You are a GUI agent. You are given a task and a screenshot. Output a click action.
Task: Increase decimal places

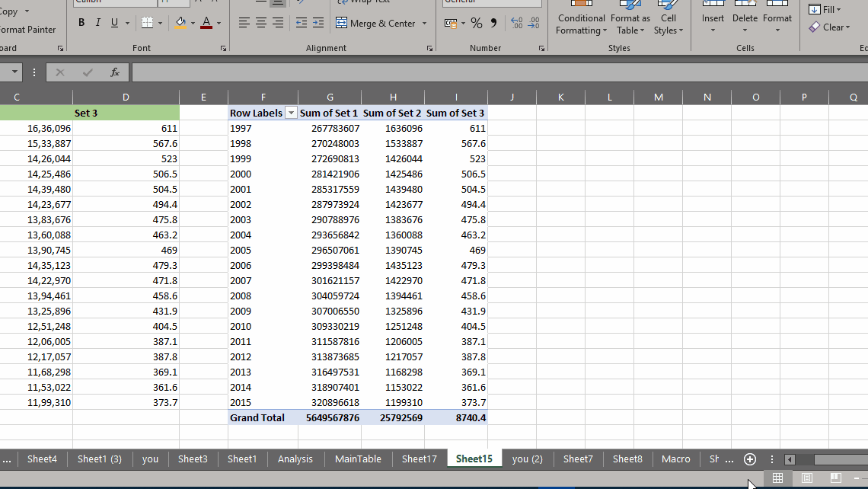(516, 24)
